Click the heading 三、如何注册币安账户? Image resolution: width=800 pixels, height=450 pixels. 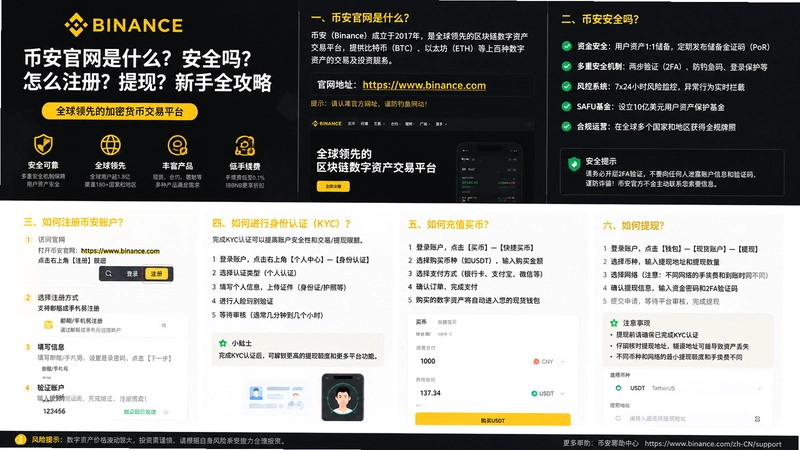point(73,222)
